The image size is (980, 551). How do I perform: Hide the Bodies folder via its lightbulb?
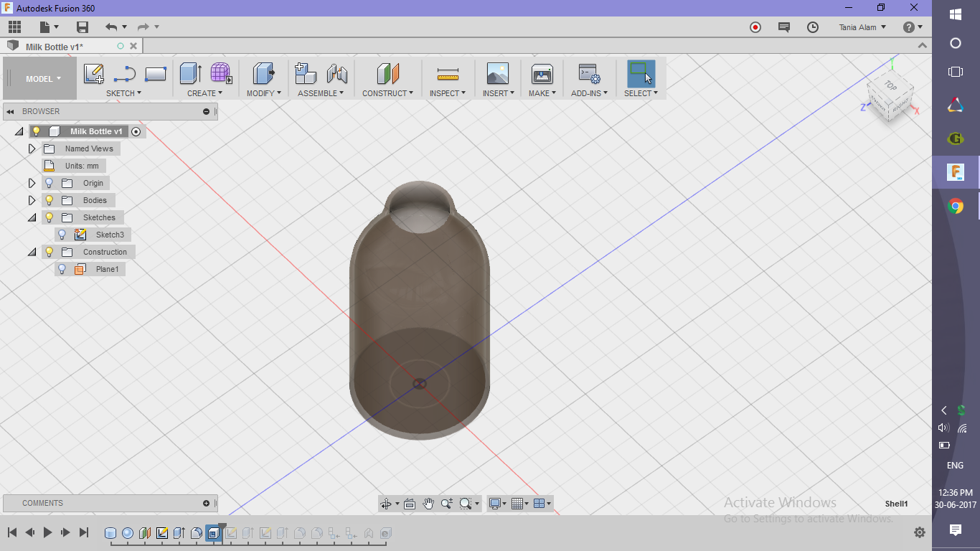coord(50,200)
